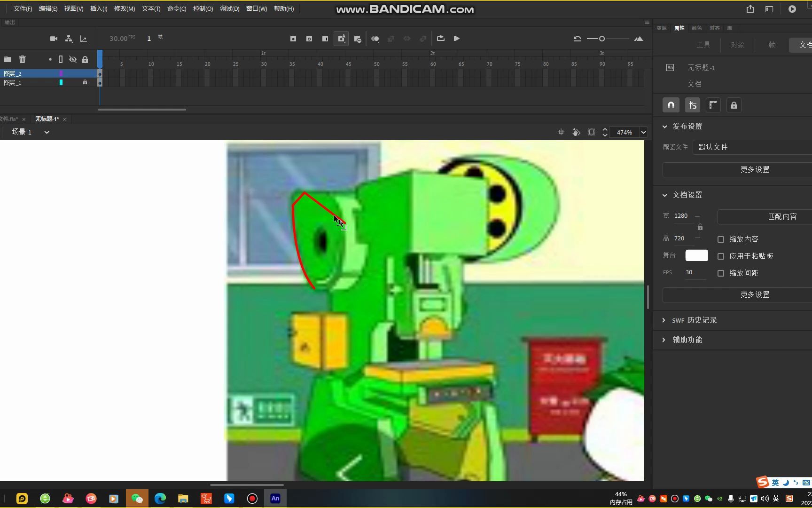Click the stage zoom stepper arrows
The image size is (812, 508).
tap(605, 132)
